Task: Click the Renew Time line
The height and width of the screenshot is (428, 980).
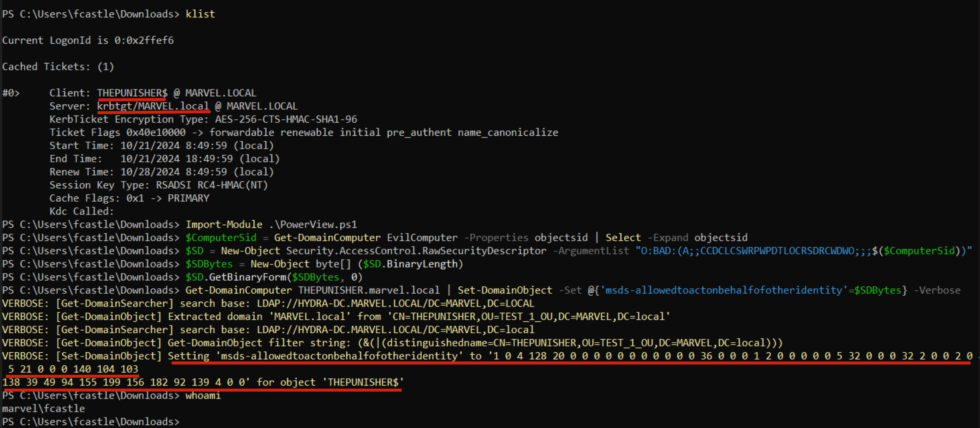Action: click(x=161, y=172)
